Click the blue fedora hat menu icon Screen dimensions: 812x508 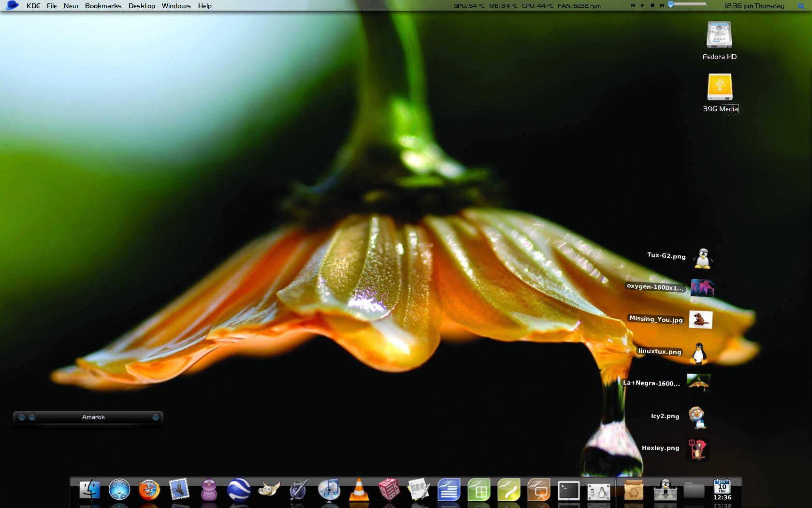(x=12, y=5)
